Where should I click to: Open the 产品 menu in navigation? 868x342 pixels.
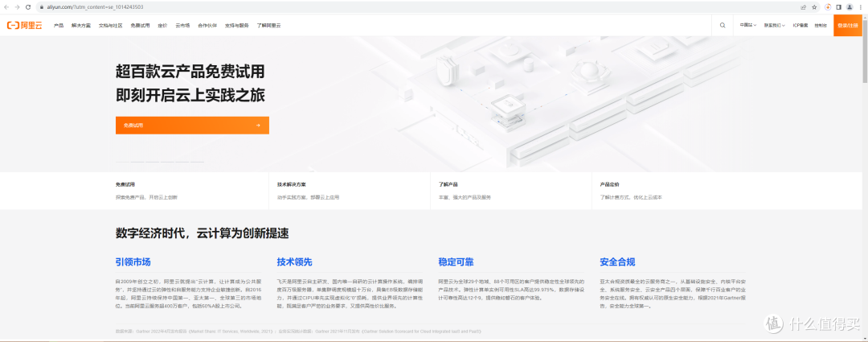[59, 26]
